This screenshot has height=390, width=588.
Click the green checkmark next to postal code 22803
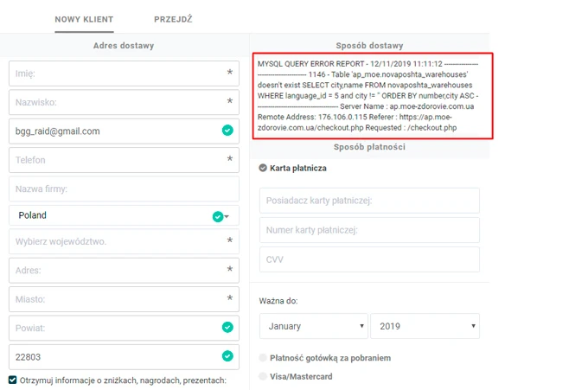pyautogui.click(x=227, y=355)
